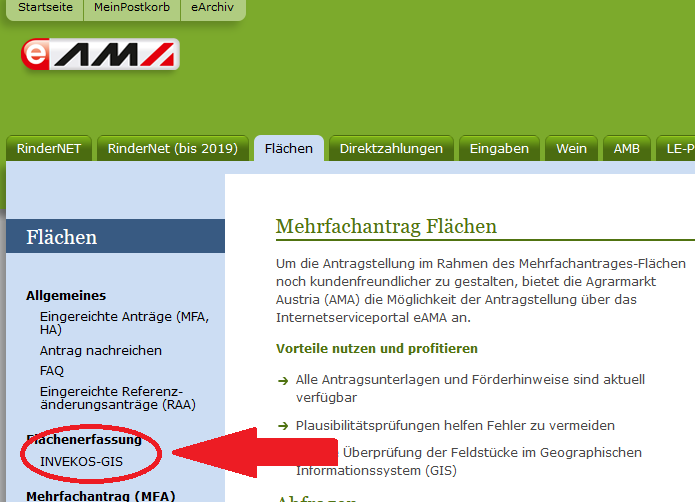Click the arrow bullet beside 'Alle Antragsunterlagen'
695x502 pixels.
click(x=283, y=381)
